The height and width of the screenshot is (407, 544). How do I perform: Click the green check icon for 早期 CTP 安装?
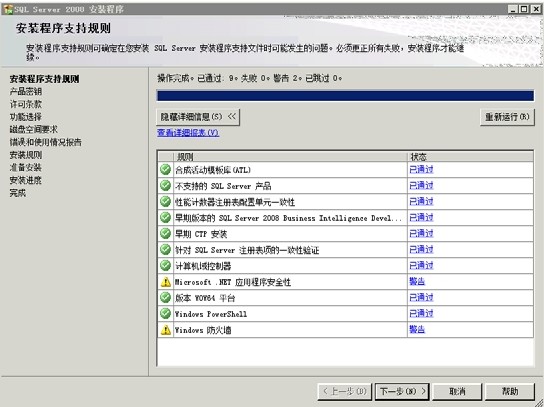[x=165, y=234]
